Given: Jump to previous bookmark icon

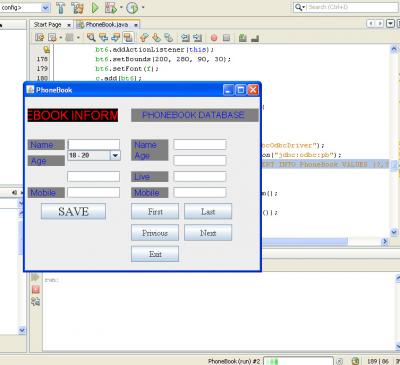Looking at the screenshot, I should [144, 37].
